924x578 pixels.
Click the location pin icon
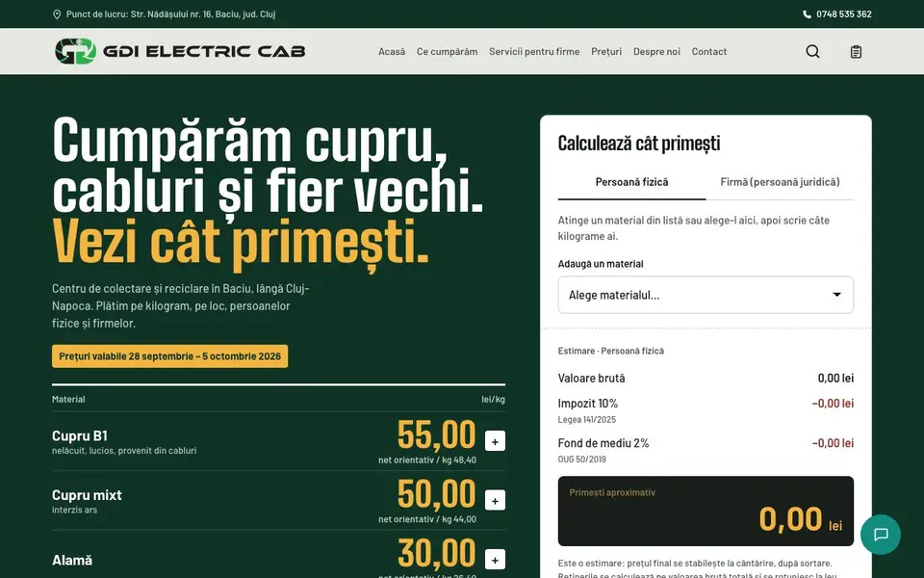pyautogui.click(x=57, y=14)
